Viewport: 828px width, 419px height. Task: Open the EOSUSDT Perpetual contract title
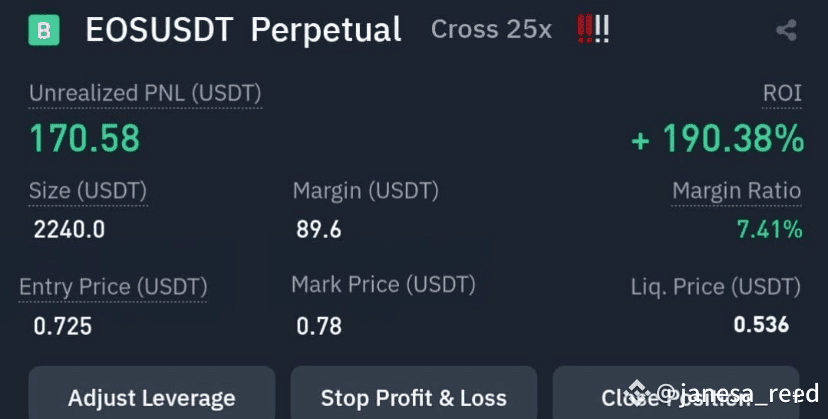tap(243, 30)
